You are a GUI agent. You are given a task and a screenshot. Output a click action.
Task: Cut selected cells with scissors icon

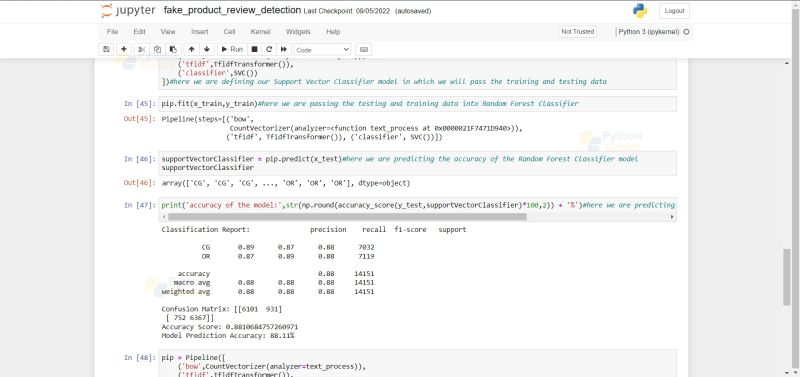(x=142, y=49)
